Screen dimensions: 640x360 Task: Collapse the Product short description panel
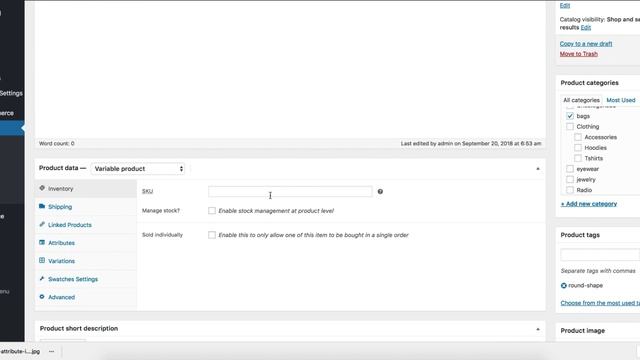tap(538, 329)
